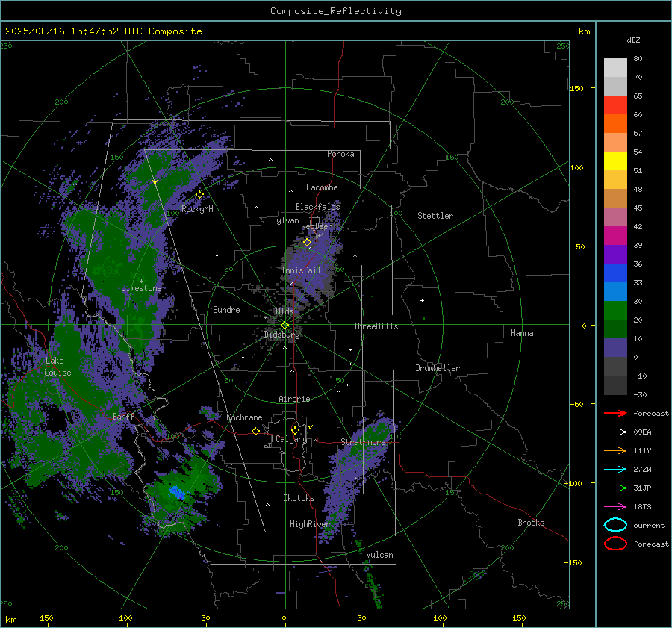Image resolution: width=672 pixels, height=628 pixels.
Task: Click the Ponoka town label
Action: [340, 154]
